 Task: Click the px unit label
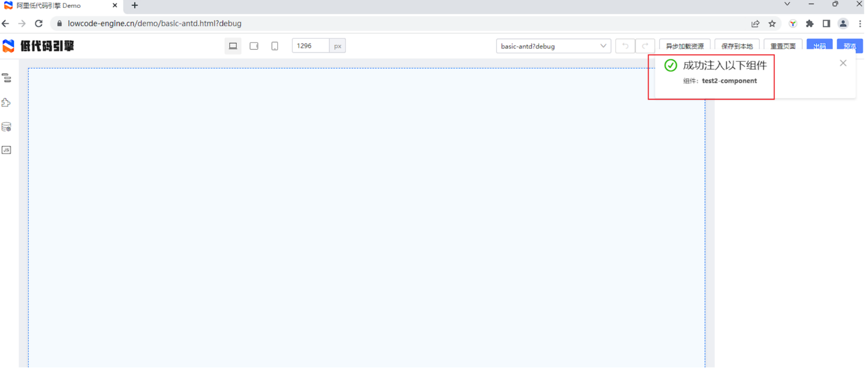[337, 46]
